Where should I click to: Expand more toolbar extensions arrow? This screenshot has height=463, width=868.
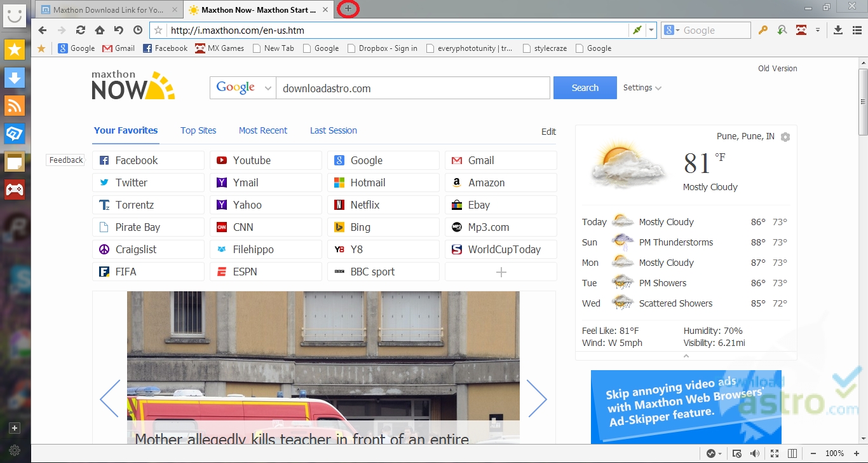coord(818,30)
